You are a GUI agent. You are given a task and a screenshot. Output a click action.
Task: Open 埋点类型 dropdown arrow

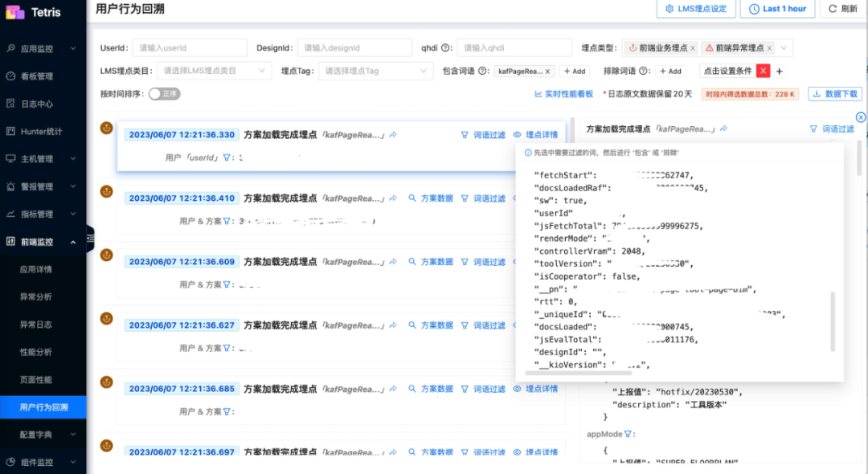pyautogui.click(x=784, y=48)
